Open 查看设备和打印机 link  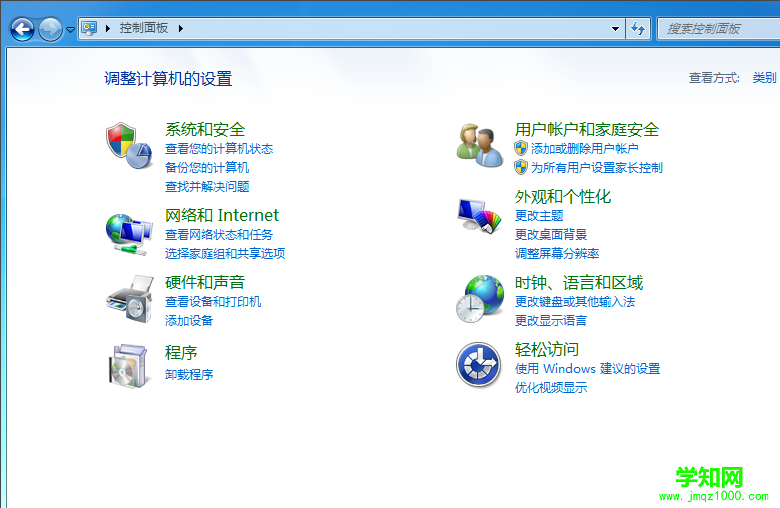click(213, 301)
